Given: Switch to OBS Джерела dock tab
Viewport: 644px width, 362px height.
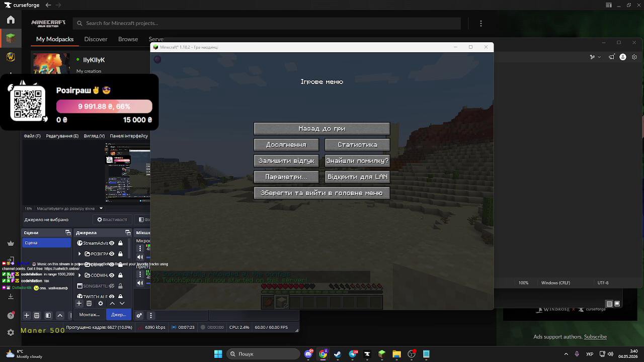Looking at the screenshot, I should (x=119, y=315).
